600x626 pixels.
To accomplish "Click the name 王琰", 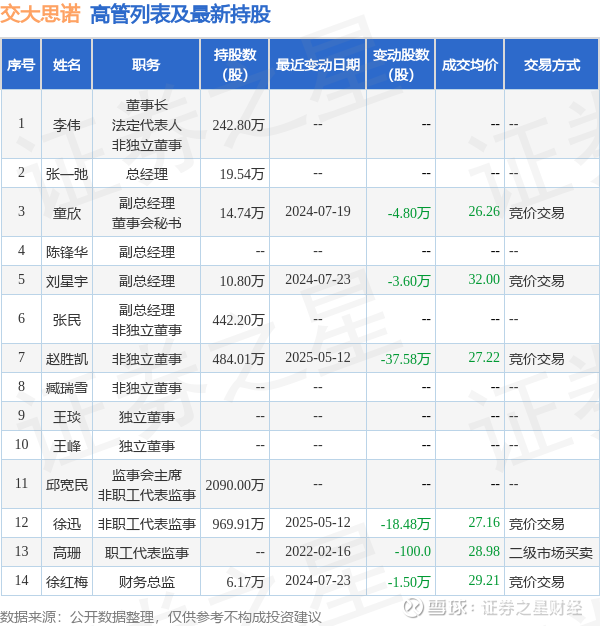I will pyautogui.click(x=67, y=417).
